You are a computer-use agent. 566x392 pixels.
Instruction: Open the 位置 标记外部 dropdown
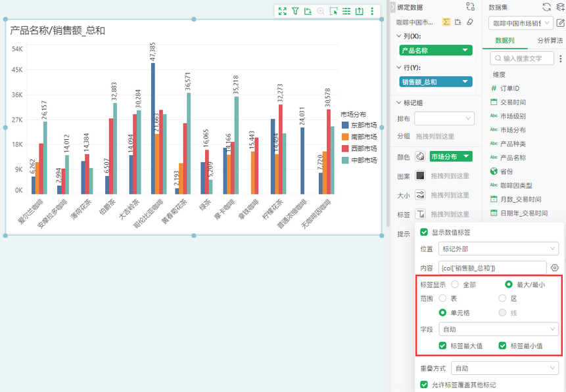pyautogui.click(x=498, y=249)
